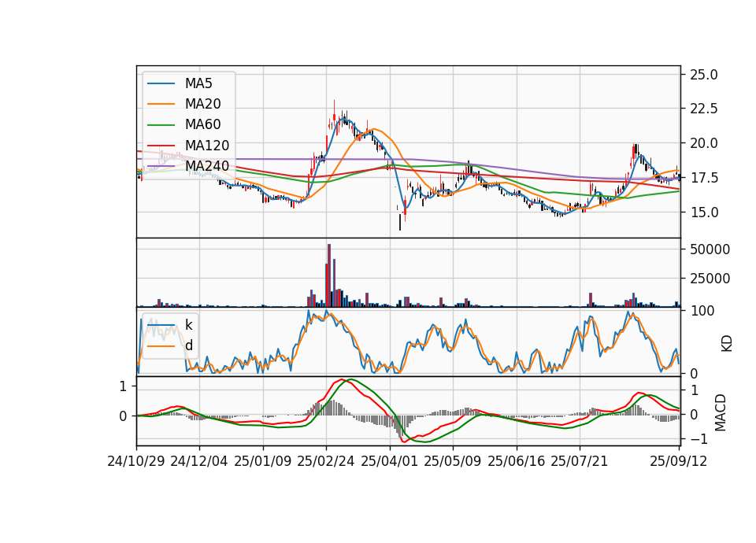Screen dimensions: 756x543
Task: Click the KD axis label 100
Action: pyautogui.click(x=702, y=312)
